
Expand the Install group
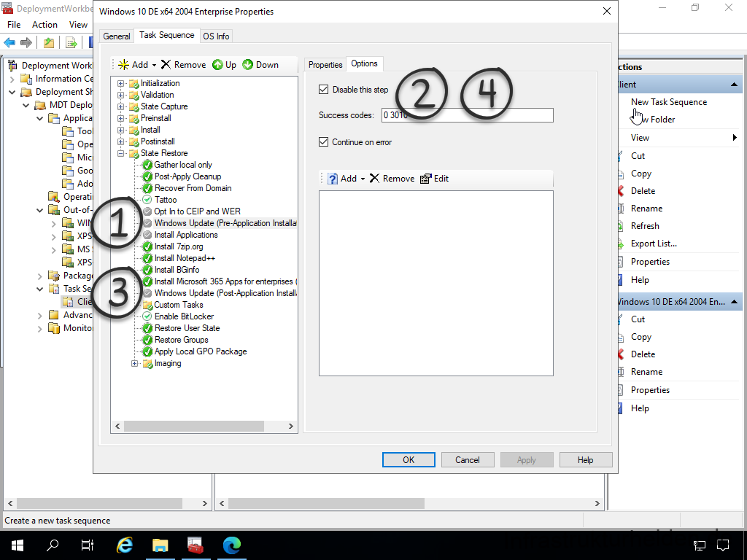click(x=120, y=130)
